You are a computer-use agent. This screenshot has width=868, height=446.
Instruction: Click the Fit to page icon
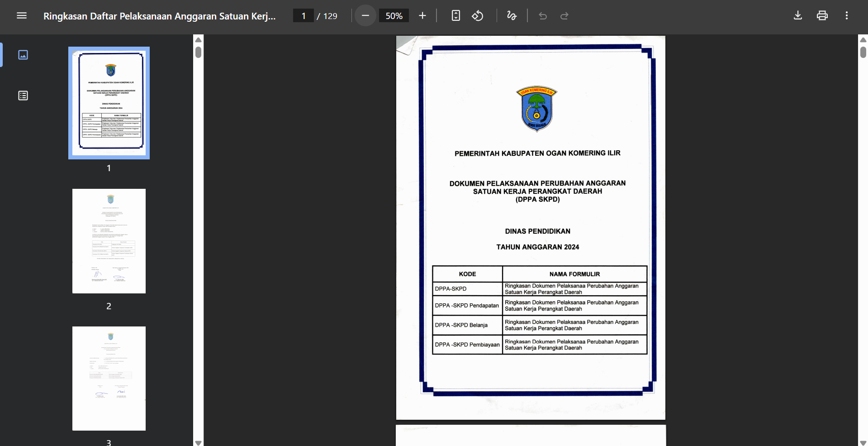456,16
